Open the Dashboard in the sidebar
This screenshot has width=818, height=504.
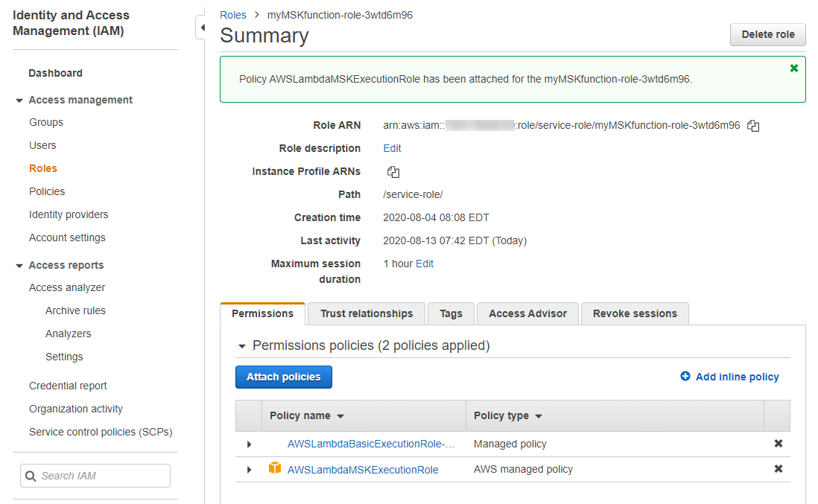pos(55,73)
